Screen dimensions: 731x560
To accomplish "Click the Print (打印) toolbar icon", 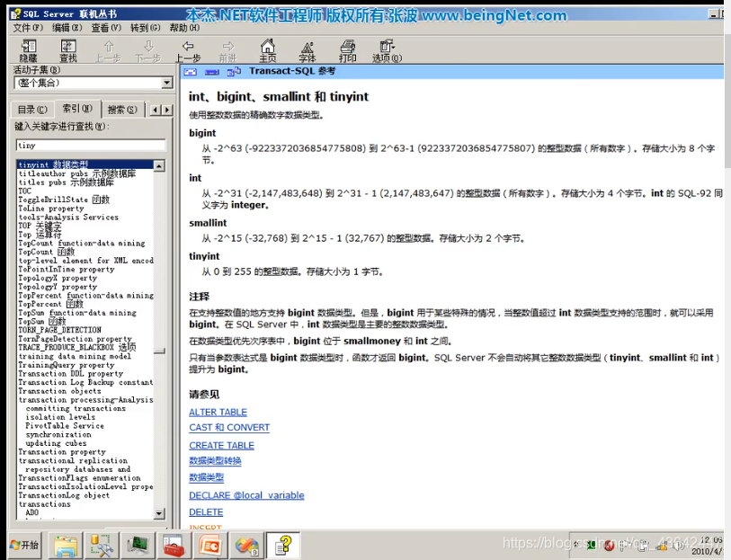I will click(347, 50).
